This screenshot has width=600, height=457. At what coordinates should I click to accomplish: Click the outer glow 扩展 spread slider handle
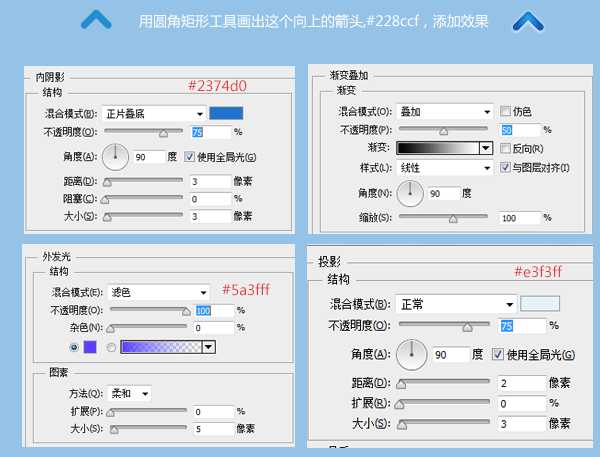tap(111, 413)
